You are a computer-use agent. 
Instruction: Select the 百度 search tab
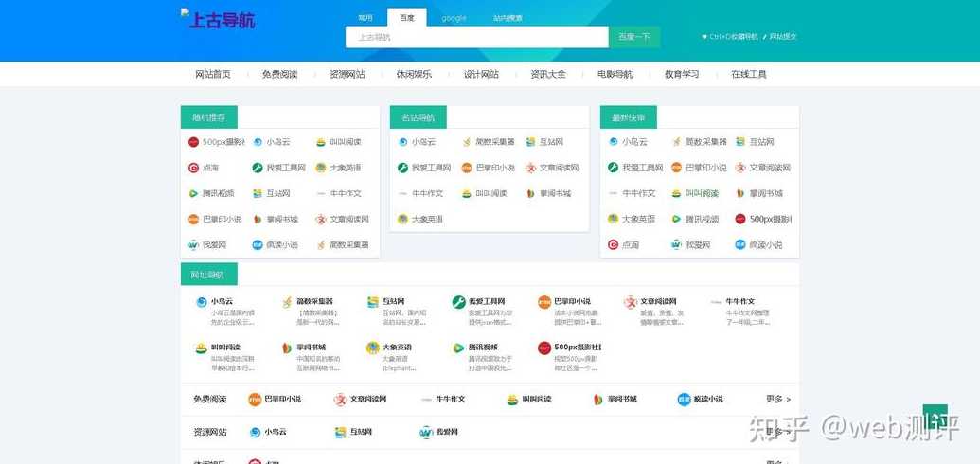[407, 17]
